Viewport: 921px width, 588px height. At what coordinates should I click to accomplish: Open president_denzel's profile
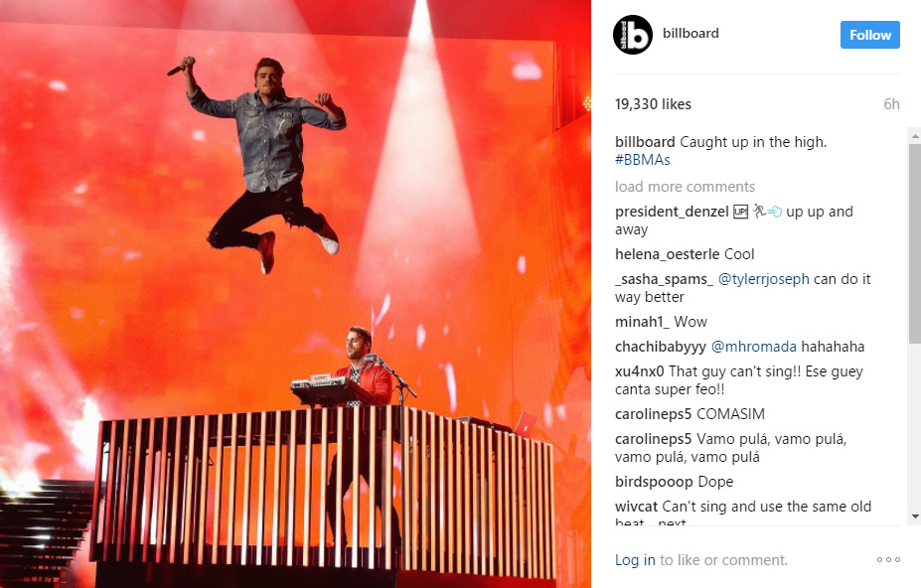pyautogui.click(x=672, y=212)
